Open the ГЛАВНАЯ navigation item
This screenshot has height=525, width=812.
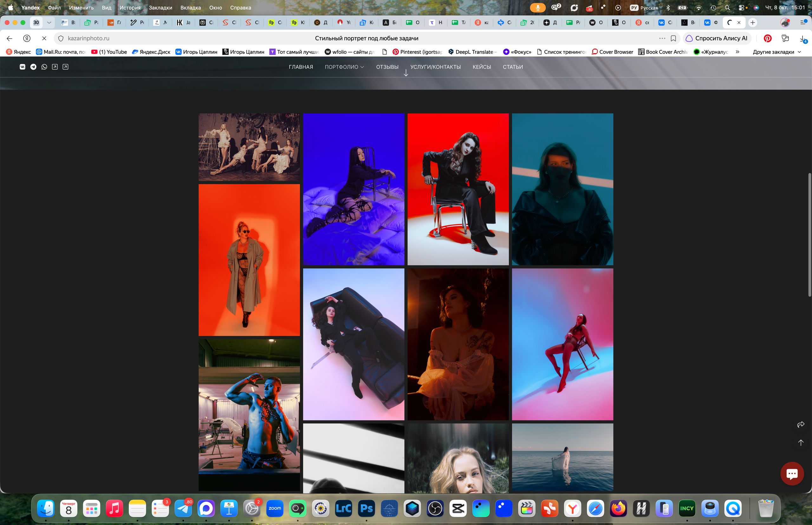[x=301, y=67]
